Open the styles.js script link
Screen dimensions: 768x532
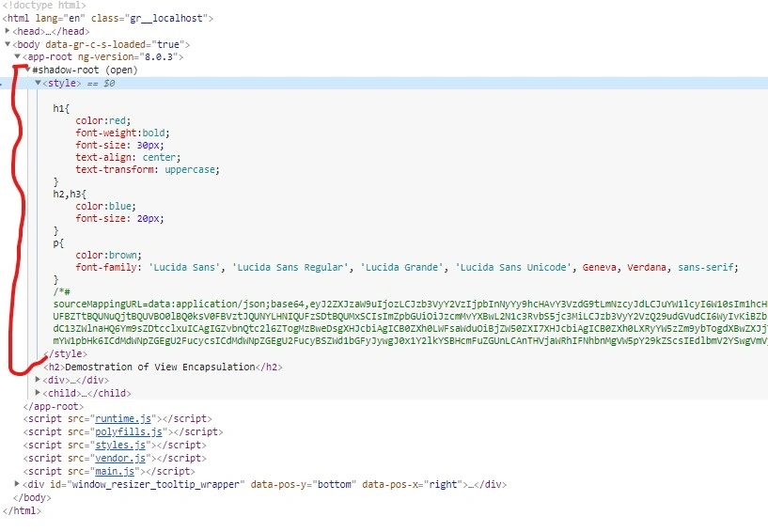pyautogui.click(x=120, y=446)
